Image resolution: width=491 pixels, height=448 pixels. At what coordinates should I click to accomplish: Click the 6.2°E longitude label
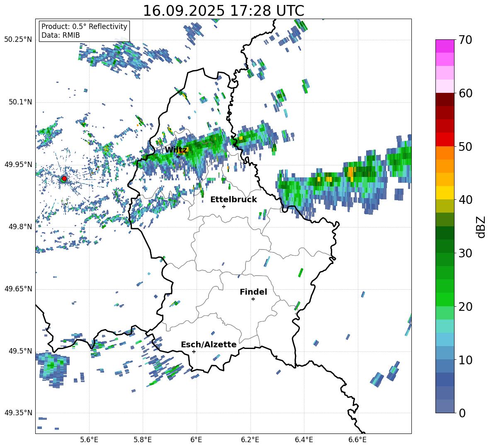[x=250, y=440]
